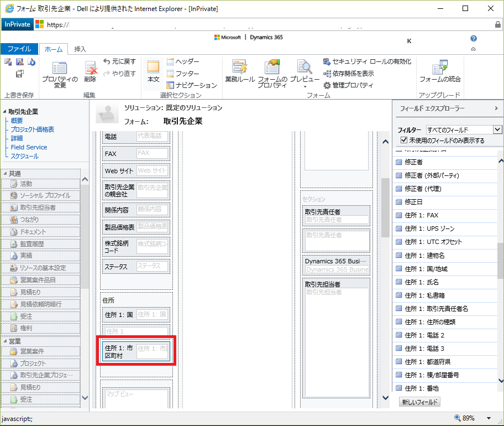Collapse the 共通 navigation group
The width and height of the screenshot is (504, 426).
pyautogui.click(x=5, y=173)
